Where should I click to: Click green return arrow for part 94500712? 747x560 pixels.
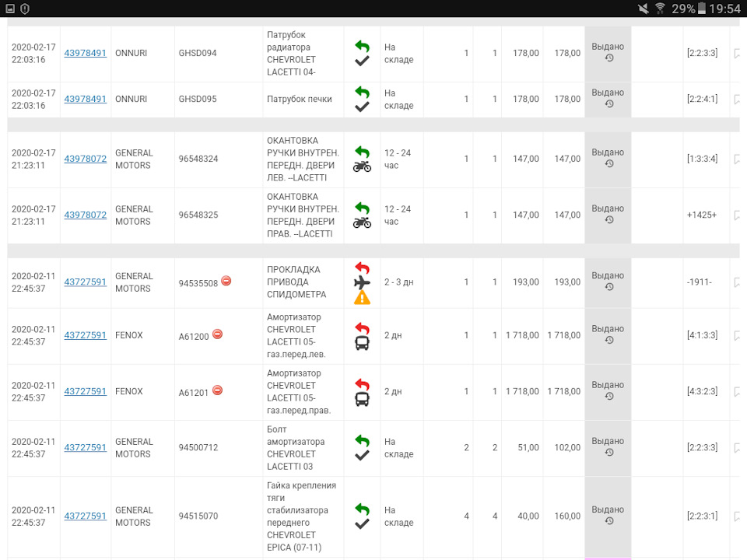click(362, 440)
